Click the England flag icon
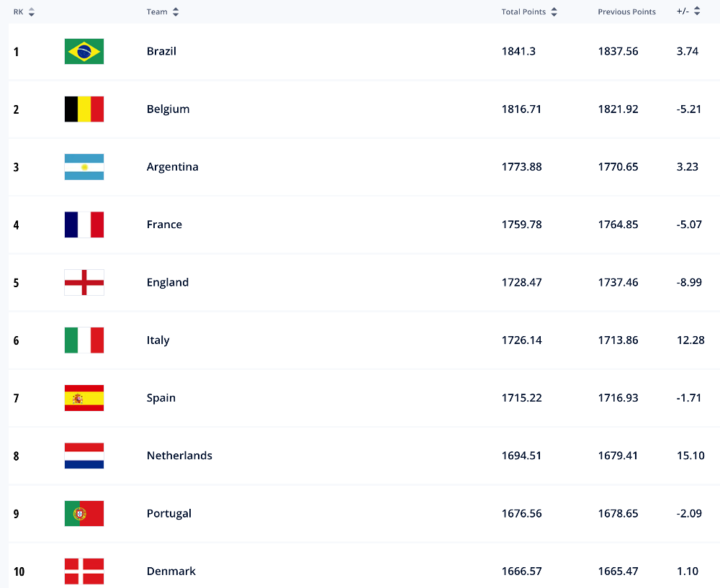Image resolution: width=720 pixels, height=588 pixels. tap(84, 282)
